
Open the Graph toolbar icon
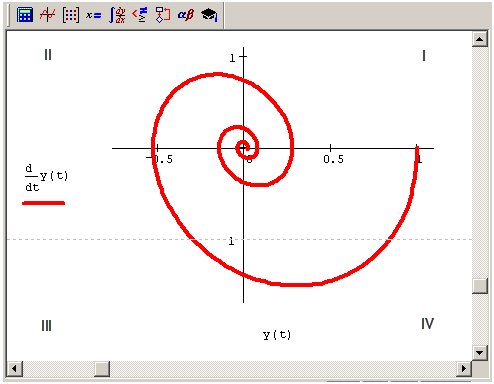click(x=47, y=15)
